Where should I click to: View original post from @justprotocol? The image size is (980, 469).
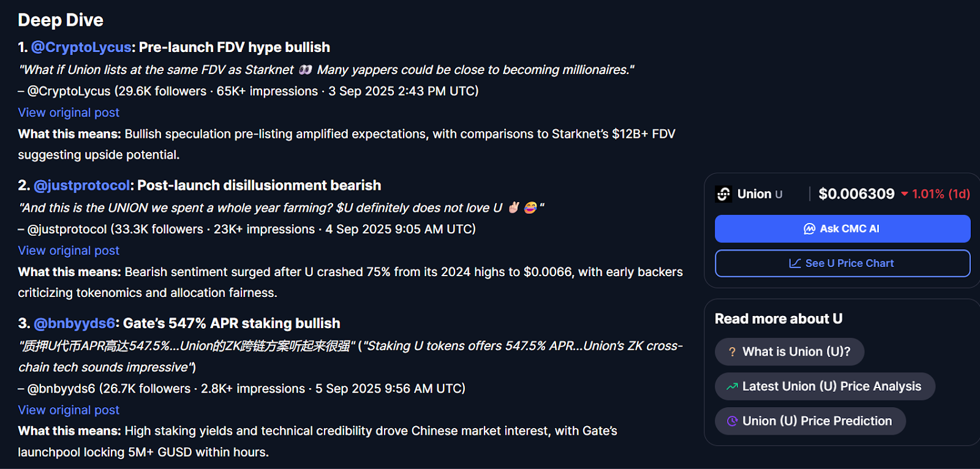(69, 250)
